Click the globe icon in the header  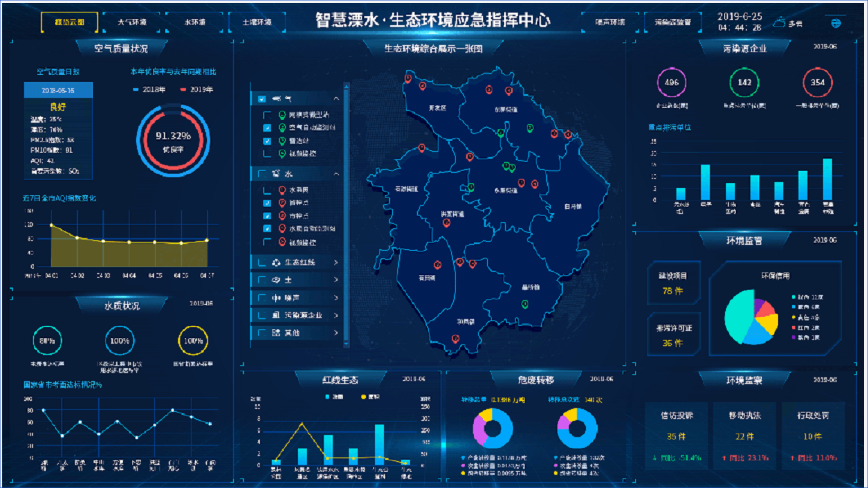(836, 23)
